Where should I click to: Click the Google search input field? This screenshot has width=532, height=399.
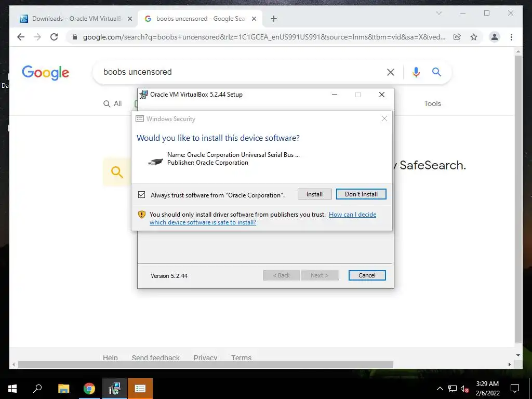[x=237, y=72]
